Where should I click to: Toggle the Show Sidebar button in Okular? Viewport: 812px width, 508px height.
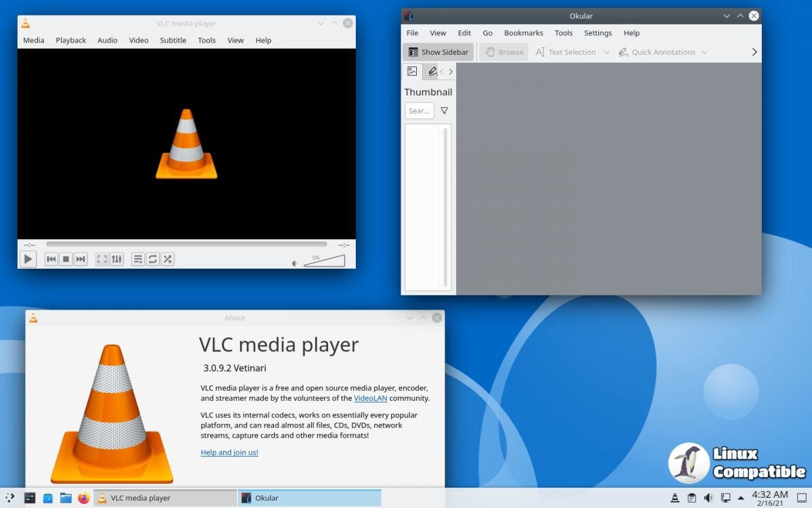438,52
